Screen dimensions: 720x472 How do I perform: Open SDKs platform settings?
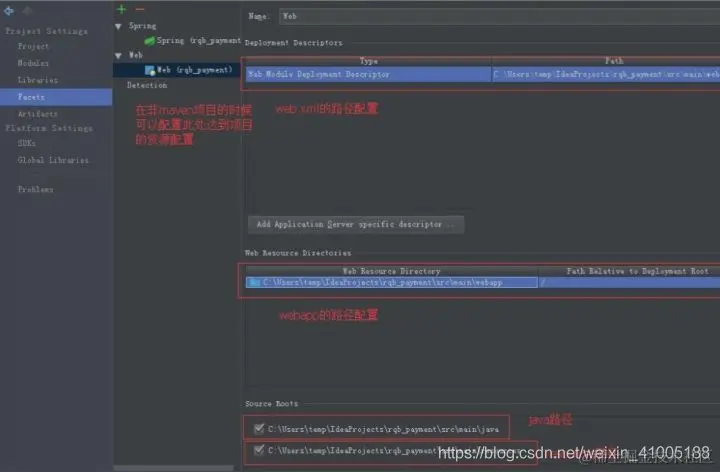click(x=27, y=143)
